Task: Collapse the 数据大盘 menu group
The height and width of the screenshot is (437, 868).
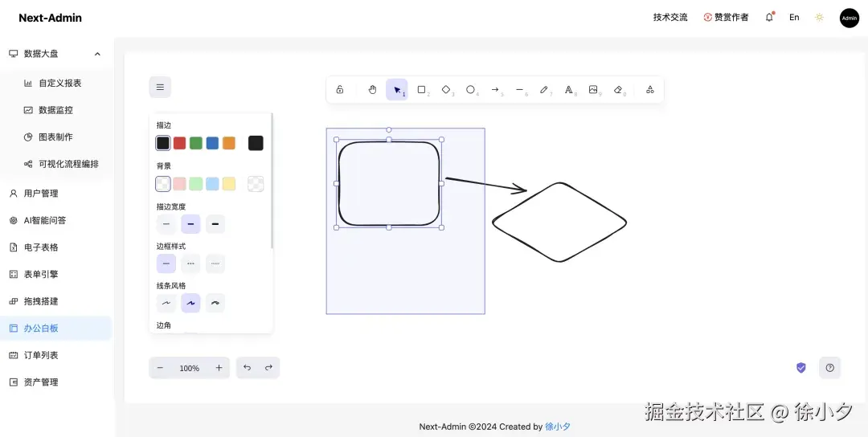Action: [x=56, y=54]
